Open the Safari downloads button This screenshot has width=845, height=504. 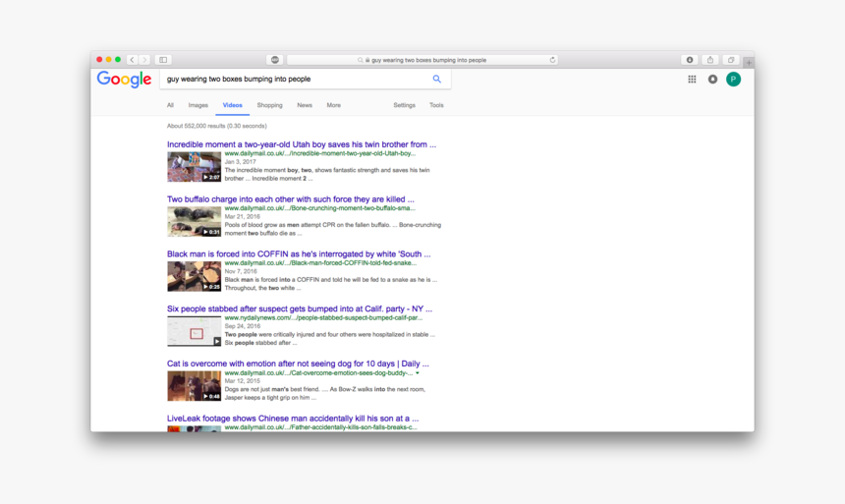(x=690, y=60)
